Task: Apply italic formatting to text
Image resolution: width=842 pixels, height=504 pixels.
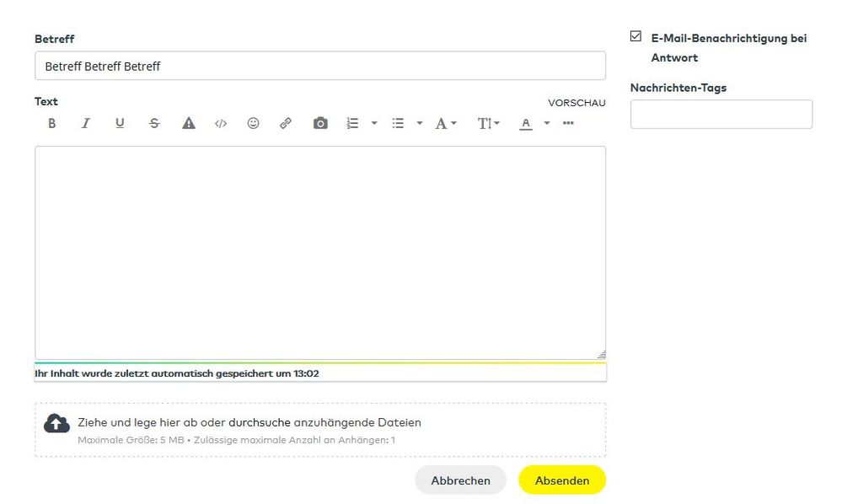Action: [x=85, y=123]
